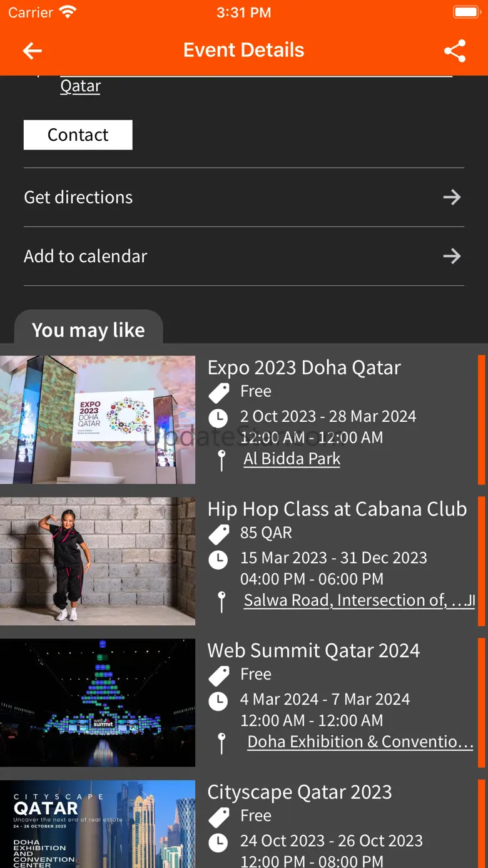Tap the back arrow in header
The image size is (488, 868).
[x=33, y=51]
